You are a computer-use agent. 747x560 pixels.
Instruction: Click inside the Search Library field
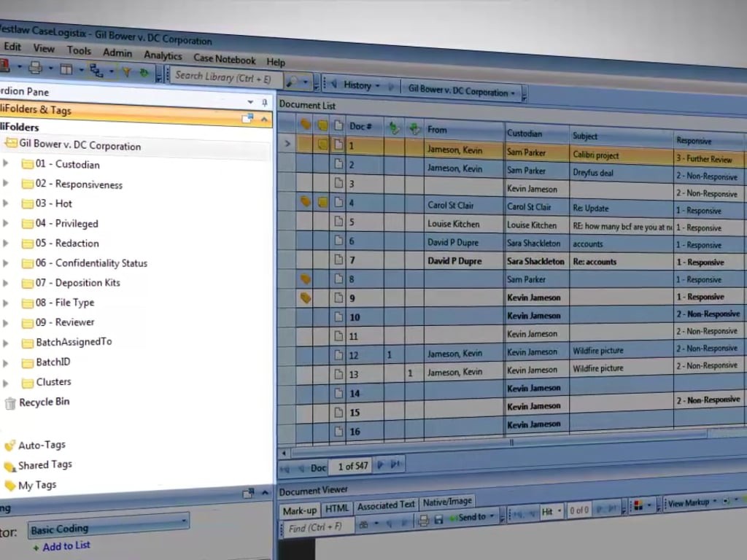[226, 77]
